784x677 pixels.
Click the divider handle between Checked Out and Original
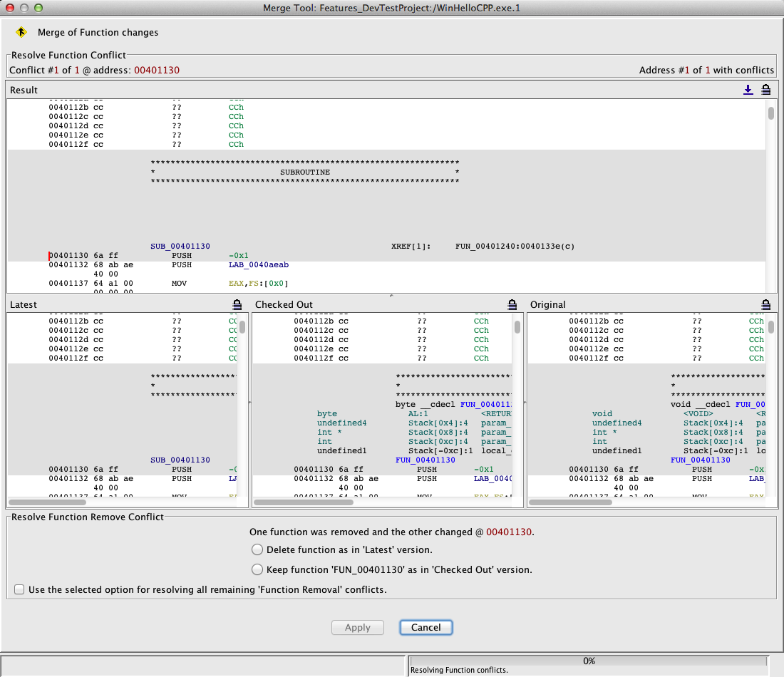click(x=524, y=403)
